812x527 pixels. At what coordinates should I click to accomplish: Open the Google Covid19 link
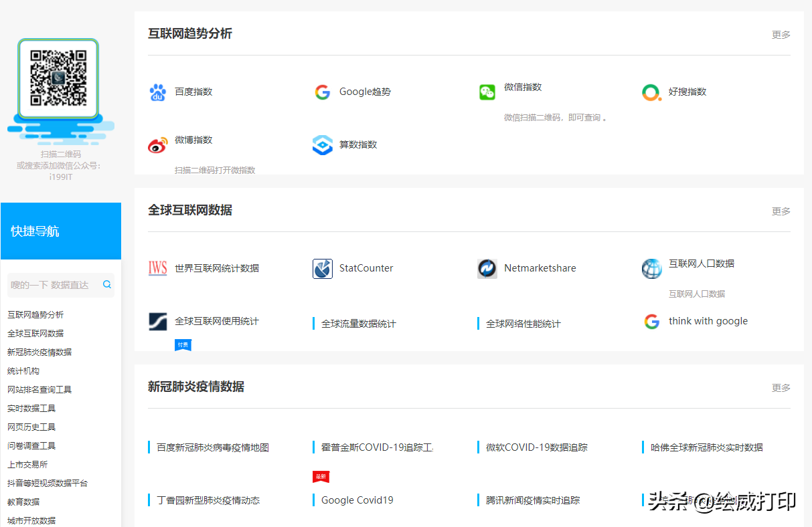tap(357, 500)
